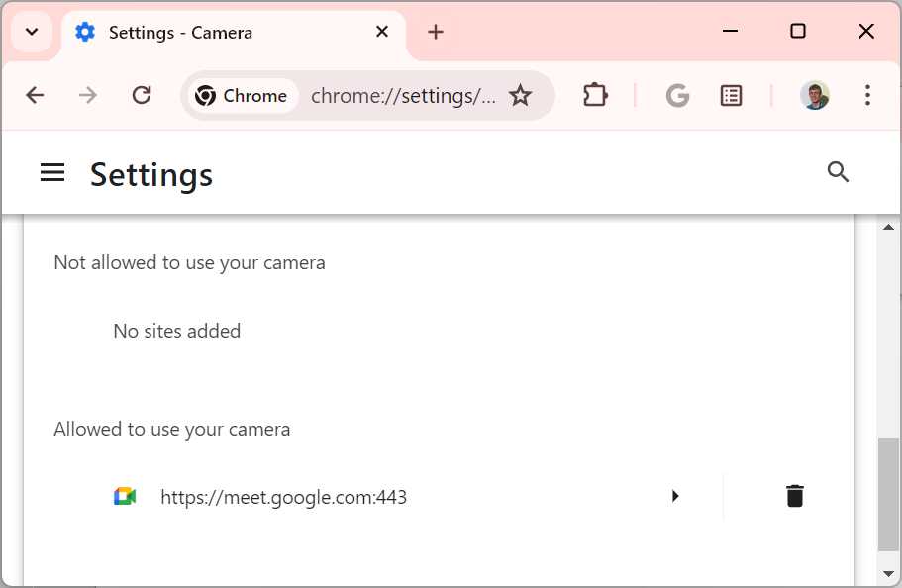
Task: Reload the settings page
Action: (x=142, y=95)
